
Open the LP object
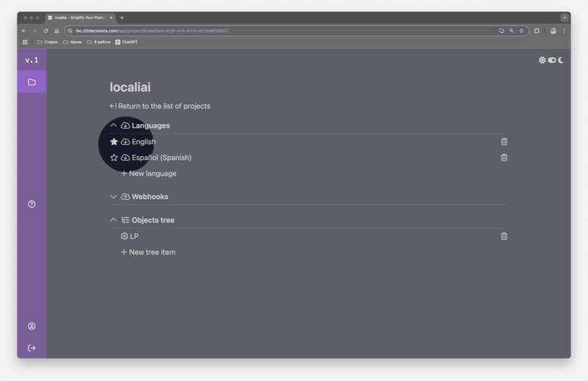(135, 236)
